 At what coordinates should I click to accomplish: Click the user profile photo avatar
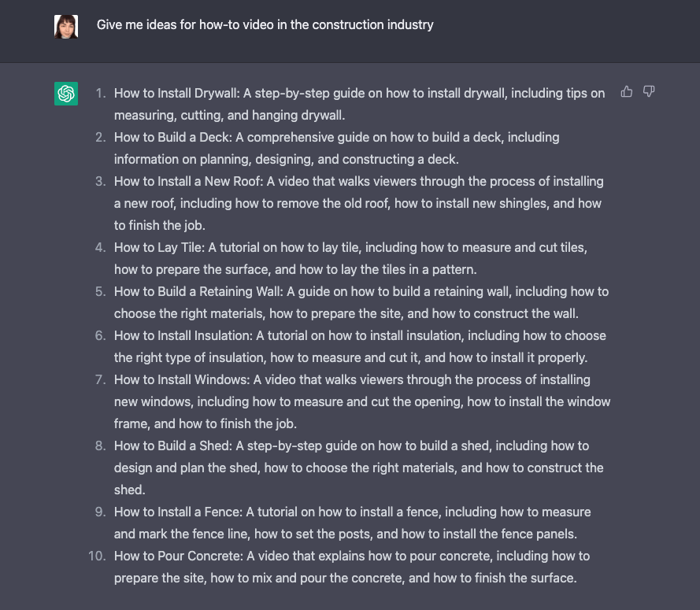66,27
